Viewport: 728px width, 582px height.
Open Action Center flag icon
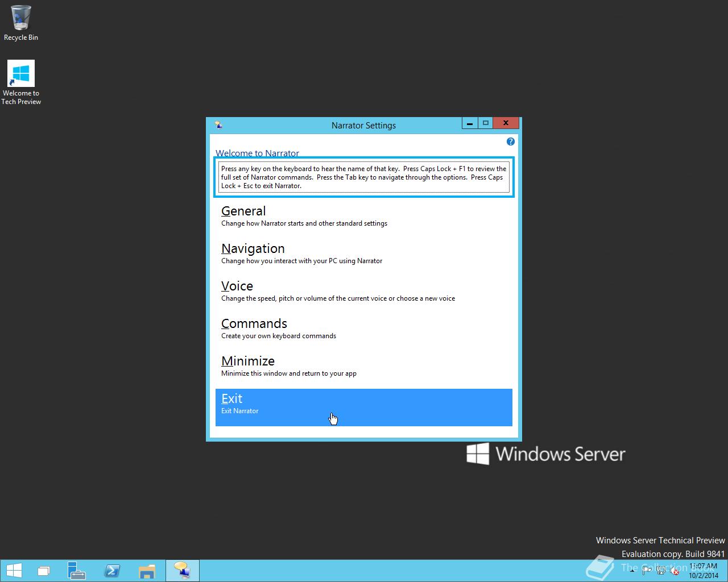coord(647,571)
